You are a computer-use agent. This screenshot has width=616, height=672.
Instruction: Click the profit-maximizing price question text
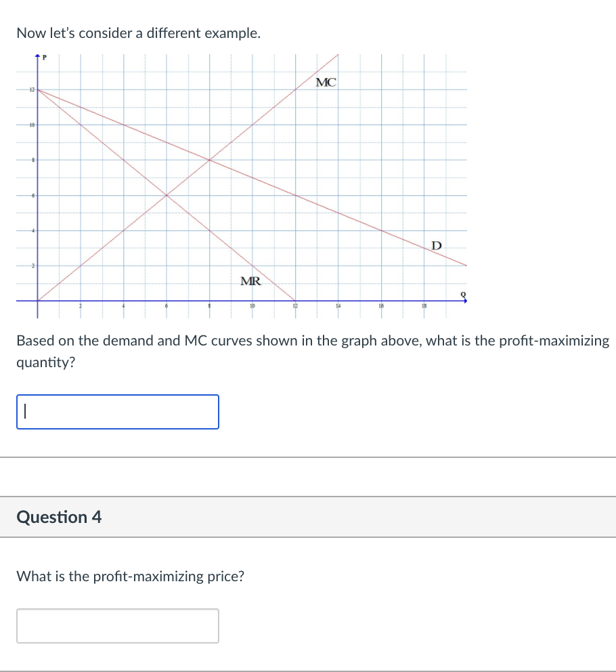(x=131, y=576)
